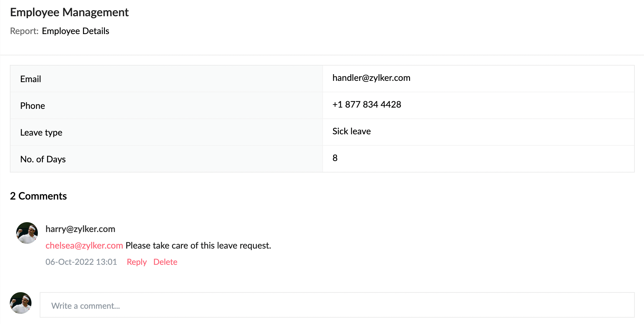Click the 06-Oct-2022 13:01 timestamp
This screenshot has width=644, height=324.
tap(81, 262)
